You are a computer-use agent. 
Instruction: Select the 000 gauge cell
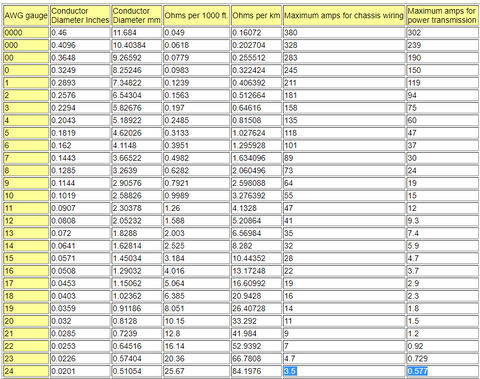(26, 45)
